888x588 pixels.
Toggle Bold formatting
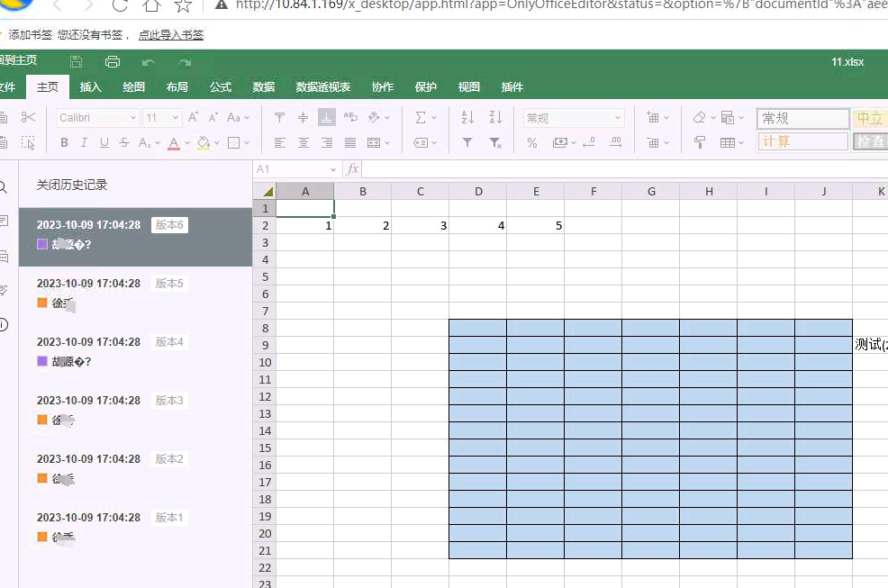tap(65, 143)
